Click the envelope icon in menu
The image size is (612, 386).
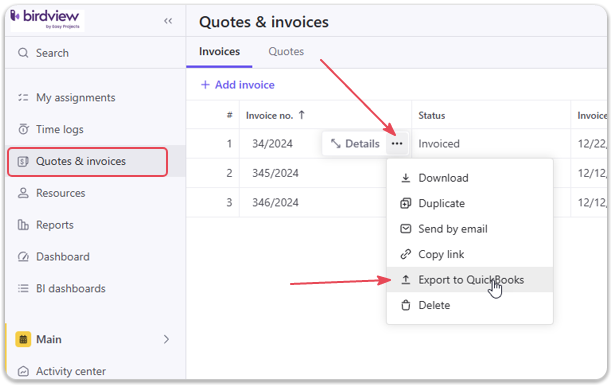406,229
